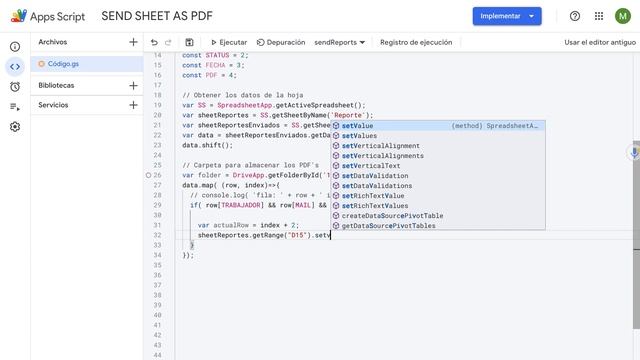The image size is (640, 360).
Task: Click line number 20 in gutter
Action: (158, 116)
